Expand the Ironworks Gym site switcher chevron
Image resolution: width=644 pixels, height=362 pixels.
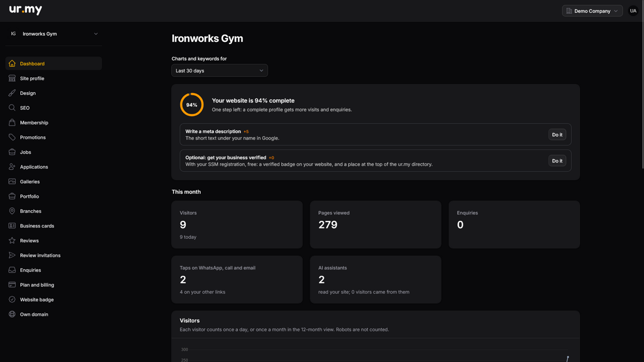96,34
